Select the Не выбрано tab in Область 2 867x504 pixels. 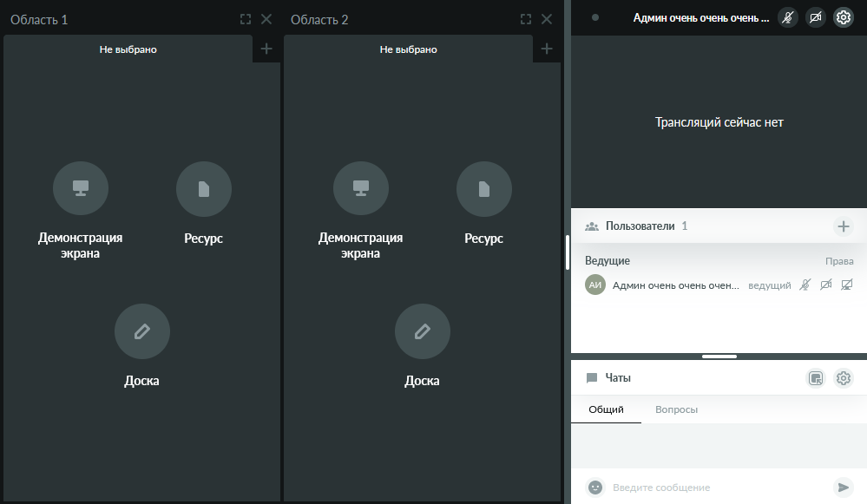(409, 49)
